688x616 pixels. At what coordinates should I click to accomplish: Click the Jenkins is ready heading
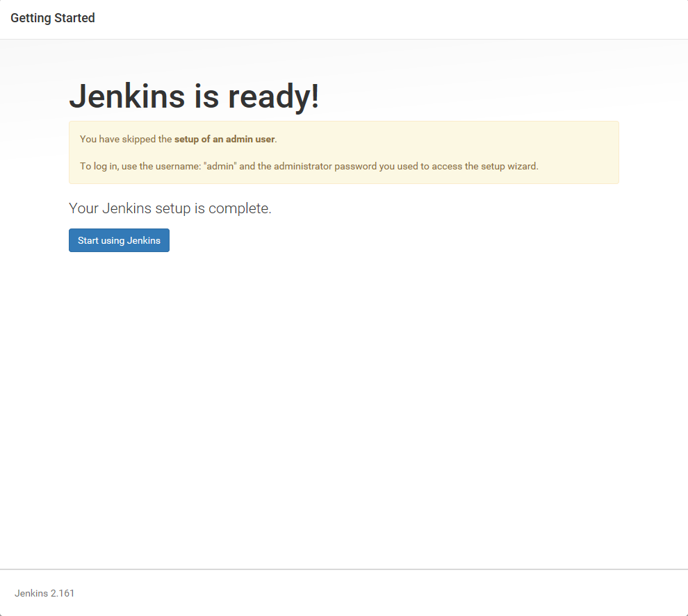193,97
